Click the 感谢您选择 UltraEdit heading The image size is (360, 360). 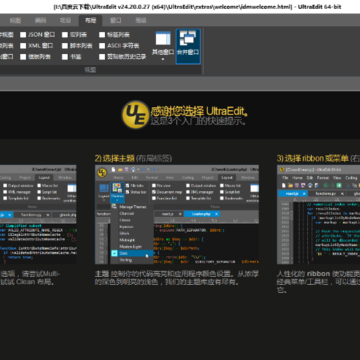(x=199, y=111)
